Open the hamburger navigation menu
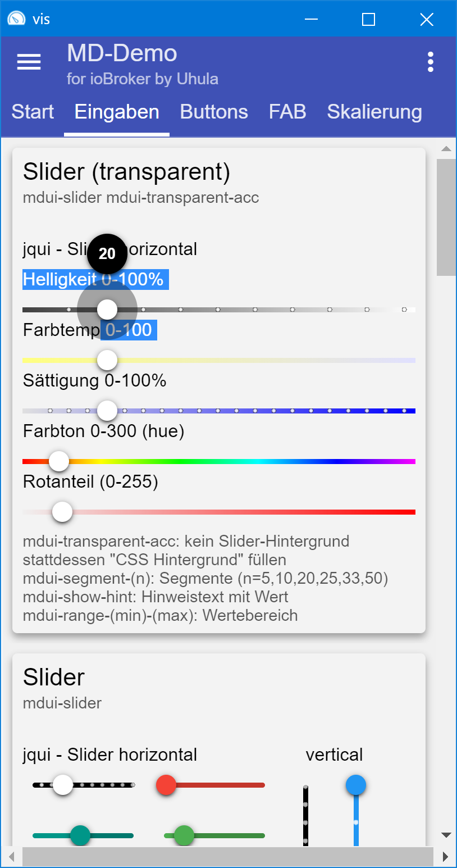Viewport: 457px width, 868px height. pyautogui.click(x=29, y=62)
